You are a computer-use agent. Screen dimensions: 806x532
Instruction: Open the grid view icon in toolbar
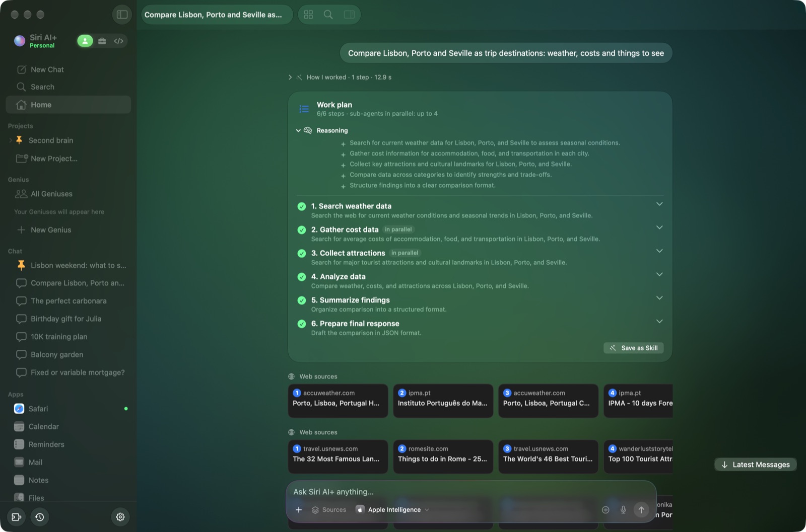[309, 15]
